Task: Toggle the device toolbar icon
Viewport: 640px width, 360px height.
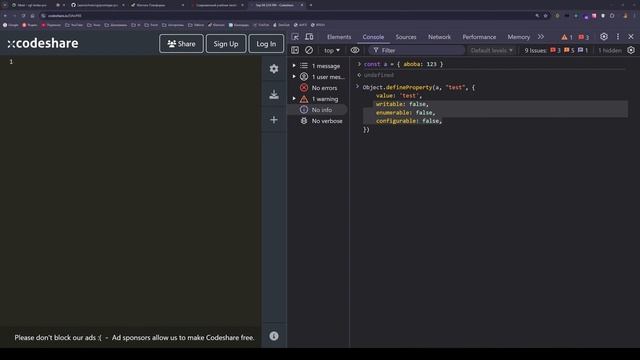Action: point(309,37)
